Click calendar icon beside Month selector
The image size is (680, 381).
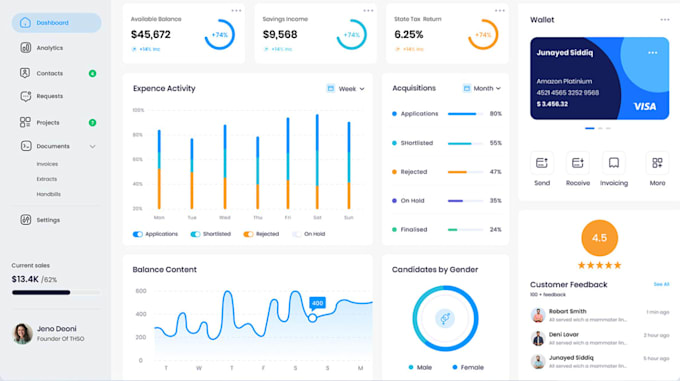click(467, 88)
